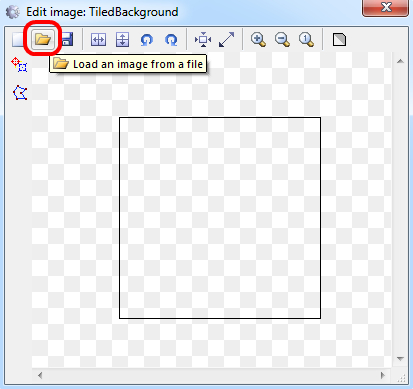
Task: Close the Edit image window
Action: point(385,7)
